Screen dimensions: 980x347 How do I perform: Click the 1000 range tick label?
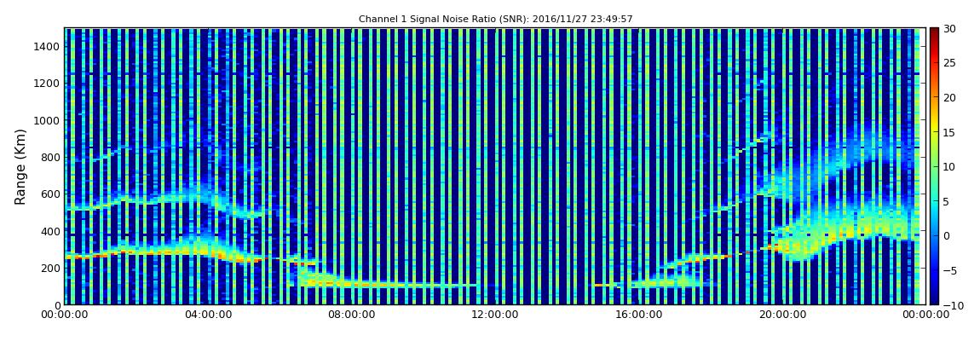click(47, 120)
